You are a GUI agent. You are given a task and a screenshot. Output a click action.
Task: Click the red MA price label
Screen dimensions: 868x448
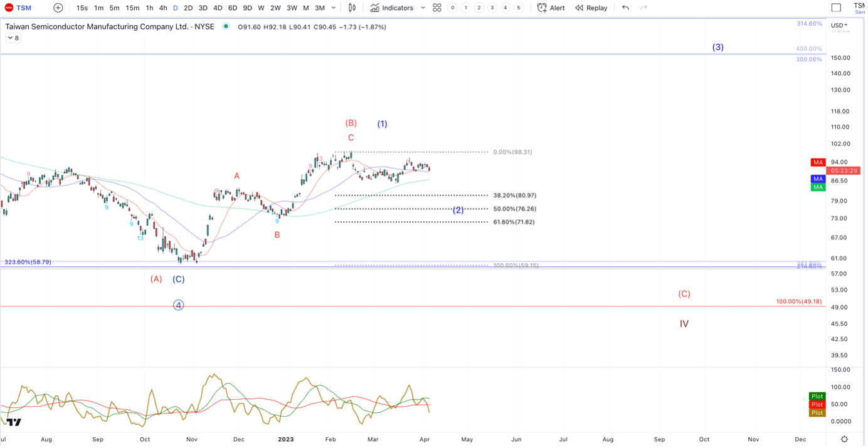click(818, 163)
